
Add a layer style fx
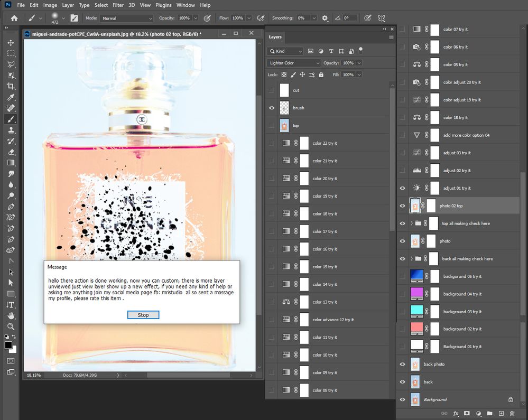(456, 414)
